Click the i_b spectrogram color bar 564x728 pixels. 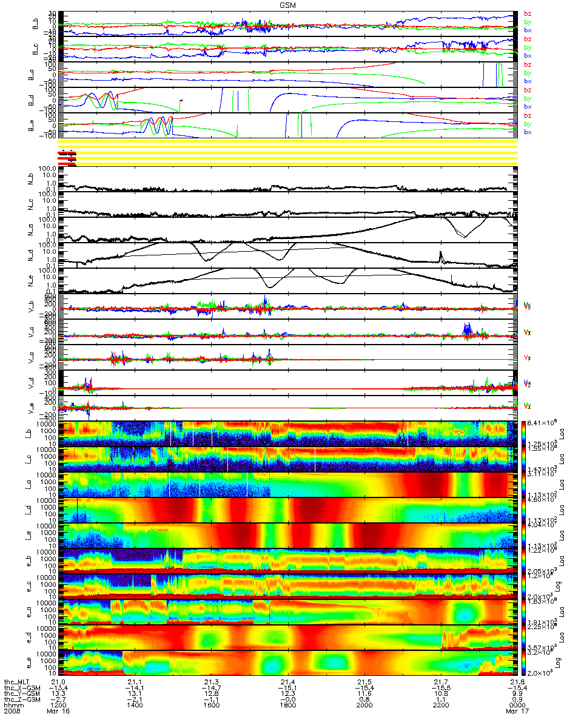point(525,434)
